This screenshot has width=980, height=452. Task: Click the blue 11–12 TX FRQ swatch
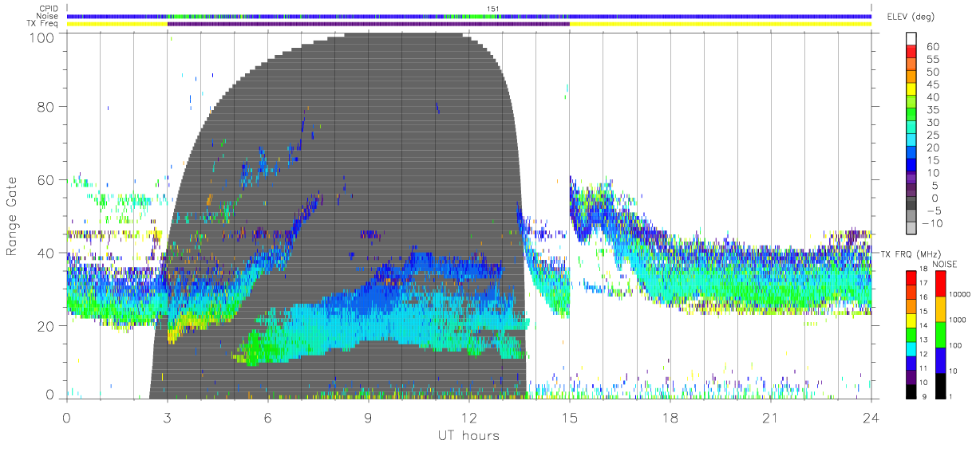[x=912, y=364]
